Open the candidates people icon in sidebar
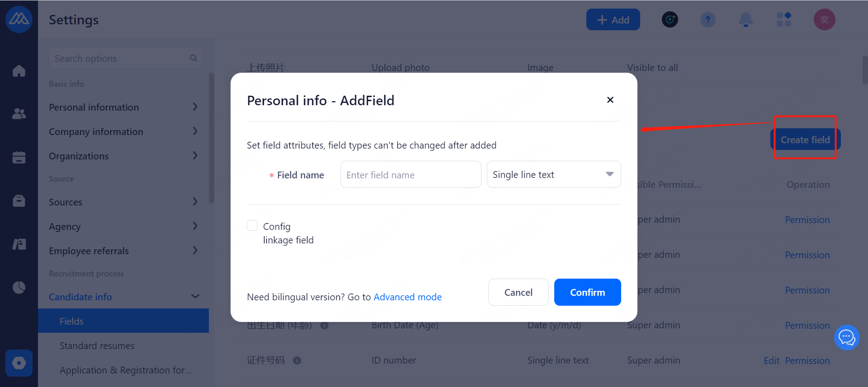The width and height of the screenshot is (868, 387). (19, 114)
